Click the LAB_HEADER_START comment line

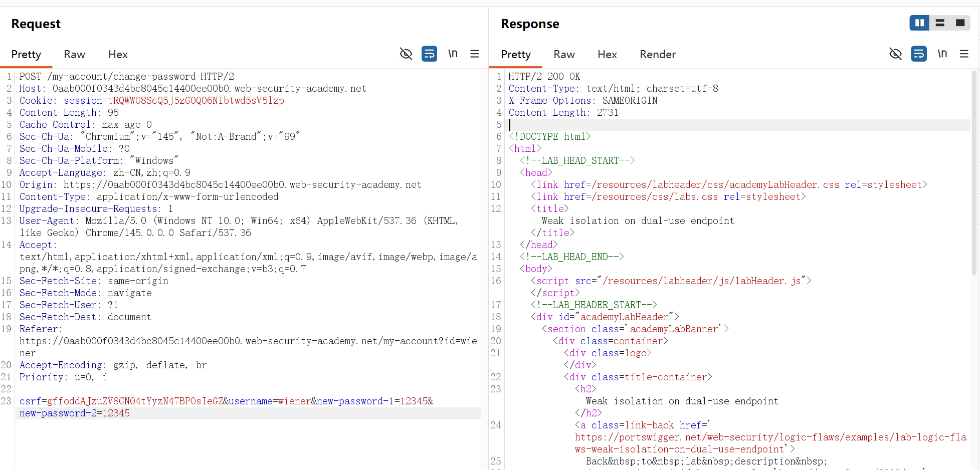pos(594,305)
